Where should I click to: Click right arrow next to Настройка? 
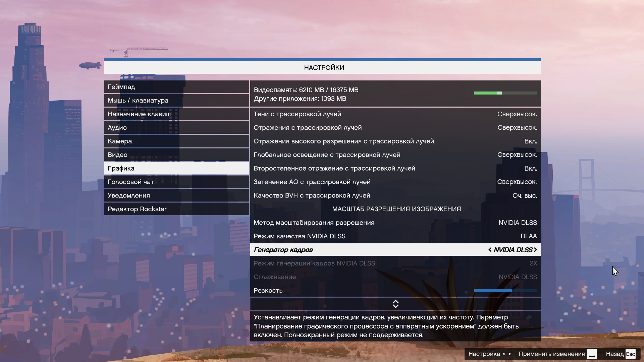coord(510,354)
